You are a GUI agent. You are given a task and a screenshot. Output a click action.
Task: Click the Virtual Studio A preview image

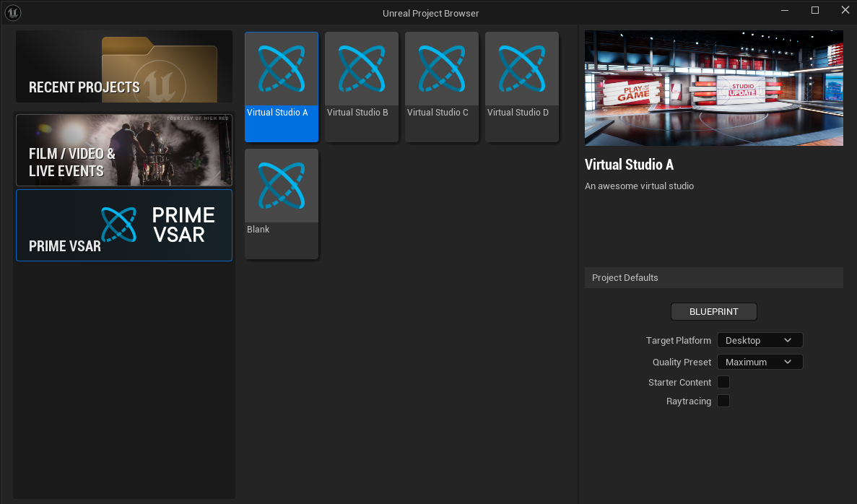pos(714,88)
